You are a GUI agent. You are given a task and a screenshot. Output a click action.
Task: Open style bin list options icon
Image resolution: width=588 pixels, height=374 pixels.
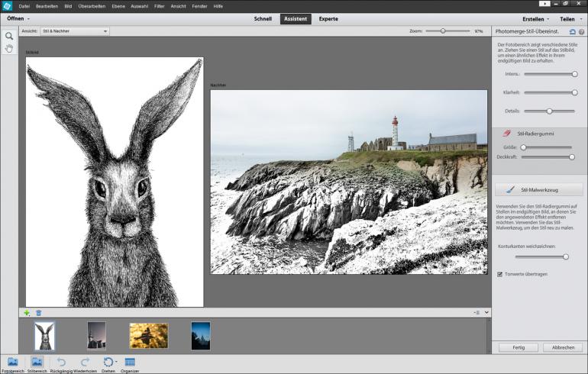coord(477,312)
